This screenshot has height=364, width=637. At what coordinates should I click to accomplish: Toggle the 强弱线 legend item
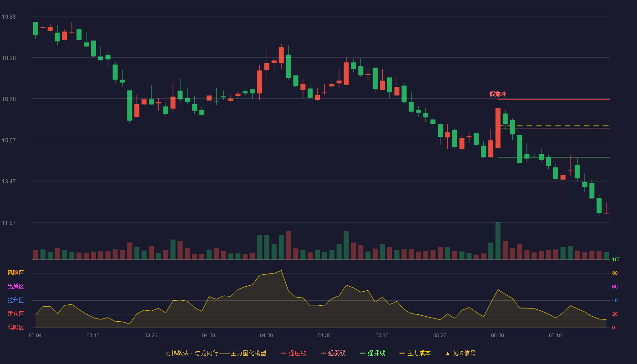pyautogui.click(x=333, y=353)
